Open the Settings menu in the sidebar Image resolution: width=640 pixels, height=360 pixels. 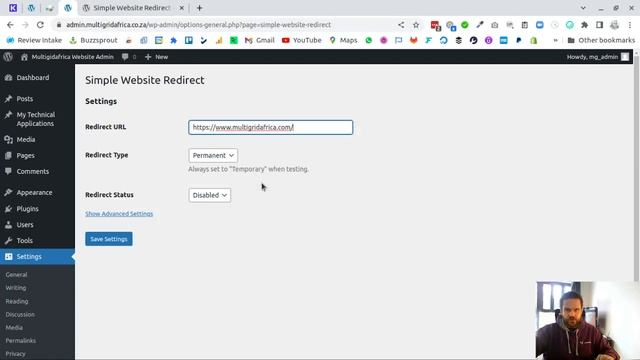click(x=37, y=256)
